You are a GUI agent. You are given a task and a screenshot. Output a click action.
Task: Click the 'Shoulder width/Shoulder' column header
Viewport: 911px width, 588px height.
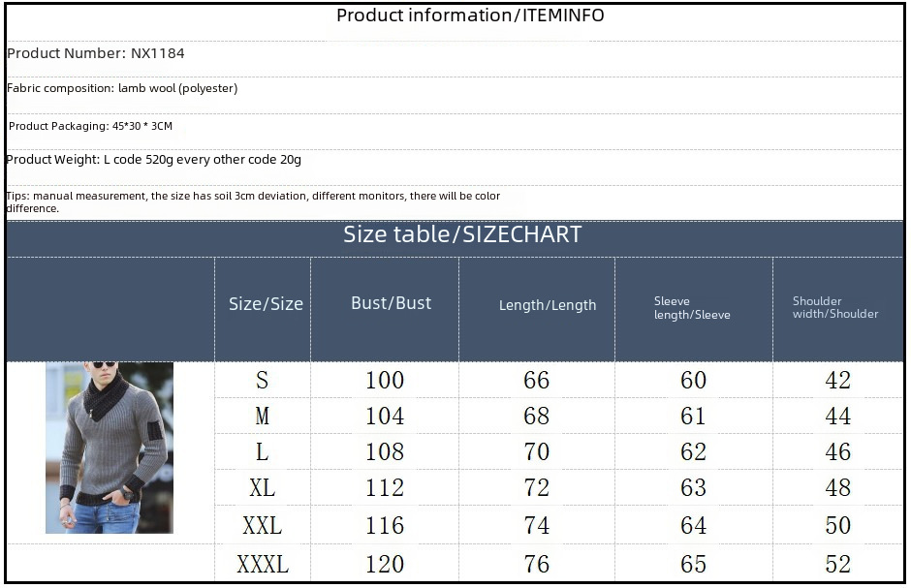[835, 308]
